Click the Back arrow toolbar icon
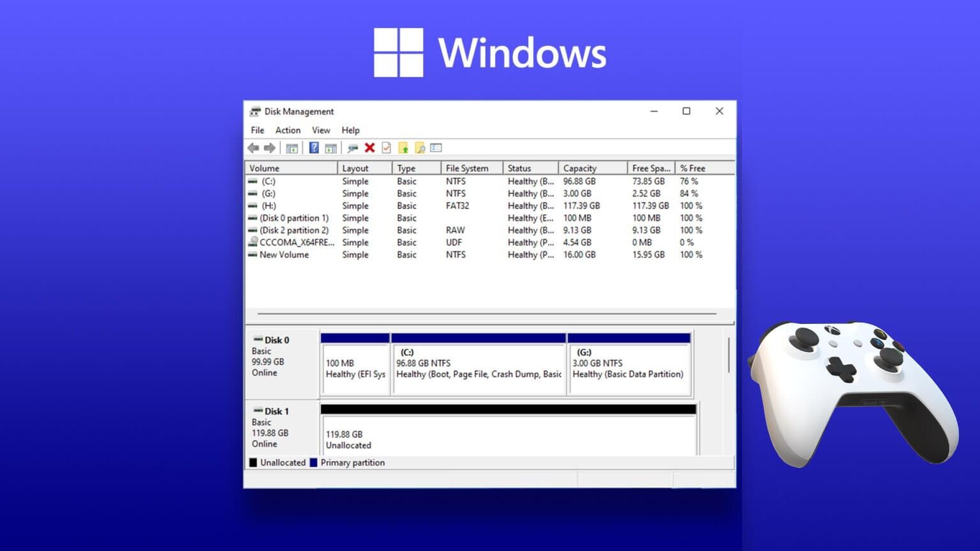The width and height of the screenshot is (980, 551). pyautogui.click(x=253, y=148)
